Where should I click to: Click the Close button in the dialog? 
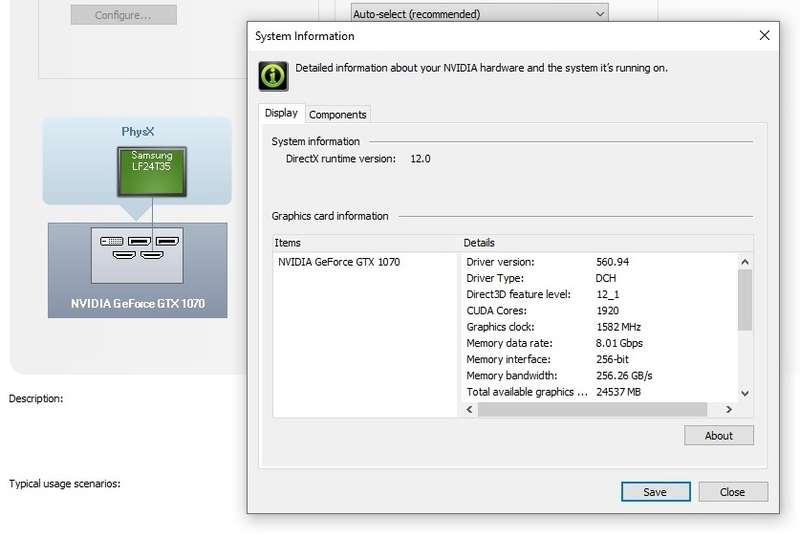coord(733,492)
